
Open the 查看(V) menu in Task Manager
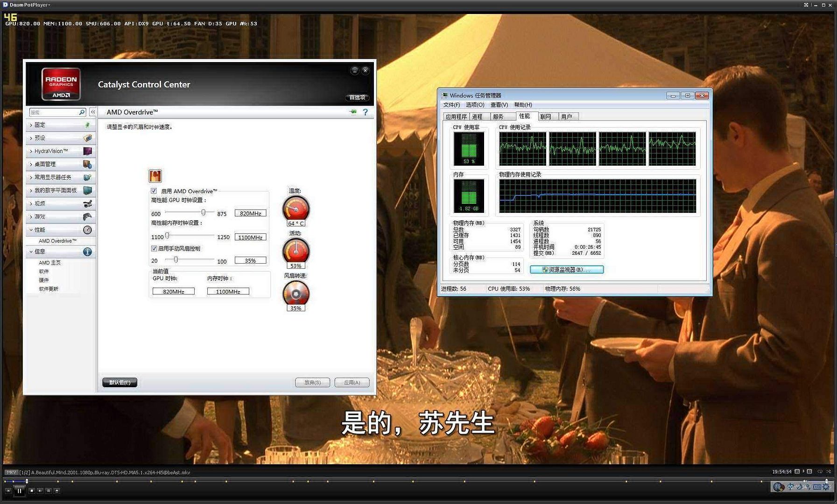pyautogui.click(x=499, y=105)
